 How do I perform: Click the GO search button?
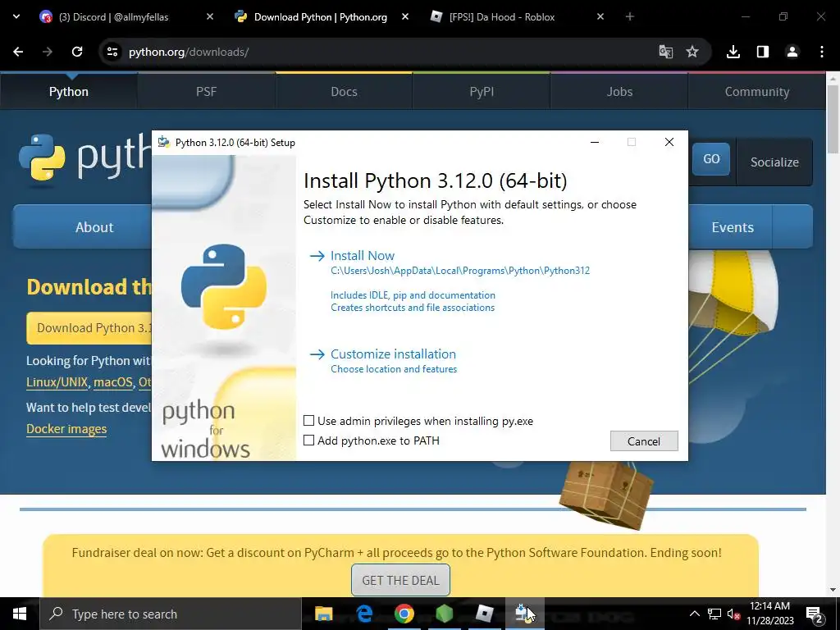(711, 159)
